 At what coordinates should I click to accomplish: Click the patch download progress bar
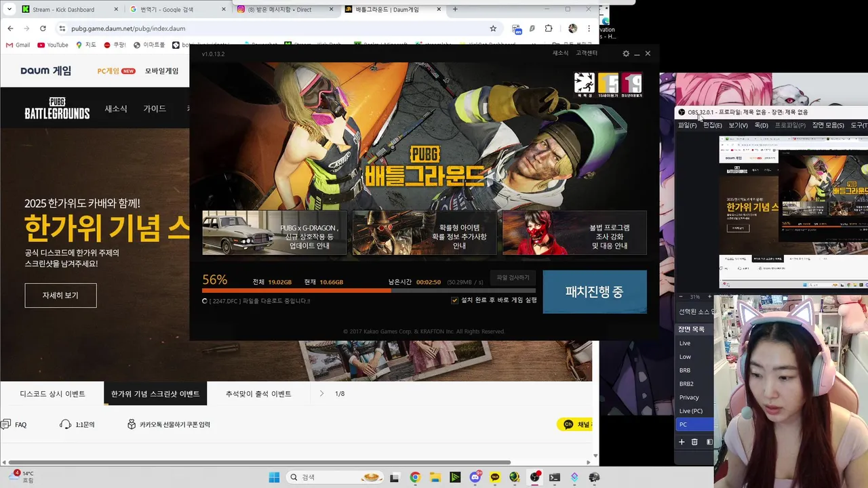tap(369, 290)
